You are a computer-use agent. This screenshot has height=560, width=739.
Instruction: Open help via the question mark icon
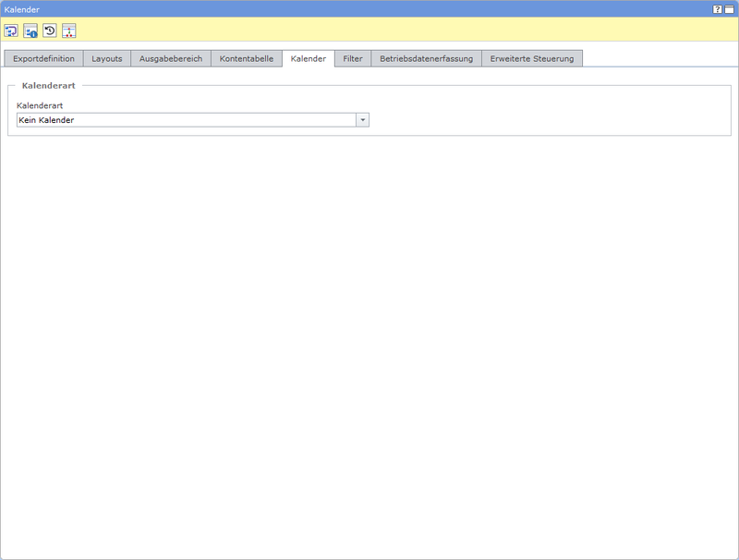click(717, 8)
